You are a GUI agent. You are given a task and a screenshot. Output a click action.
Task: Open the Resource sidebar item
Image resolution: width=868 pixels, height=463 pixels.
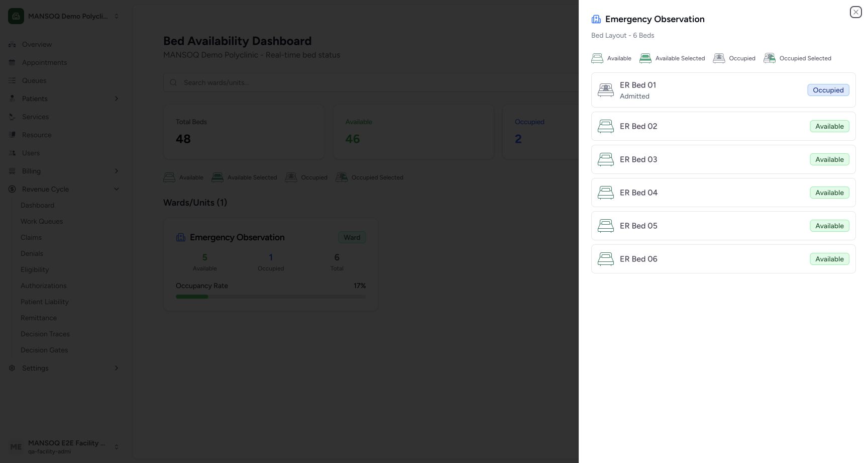pyautogui.click(x=37, y=135)
